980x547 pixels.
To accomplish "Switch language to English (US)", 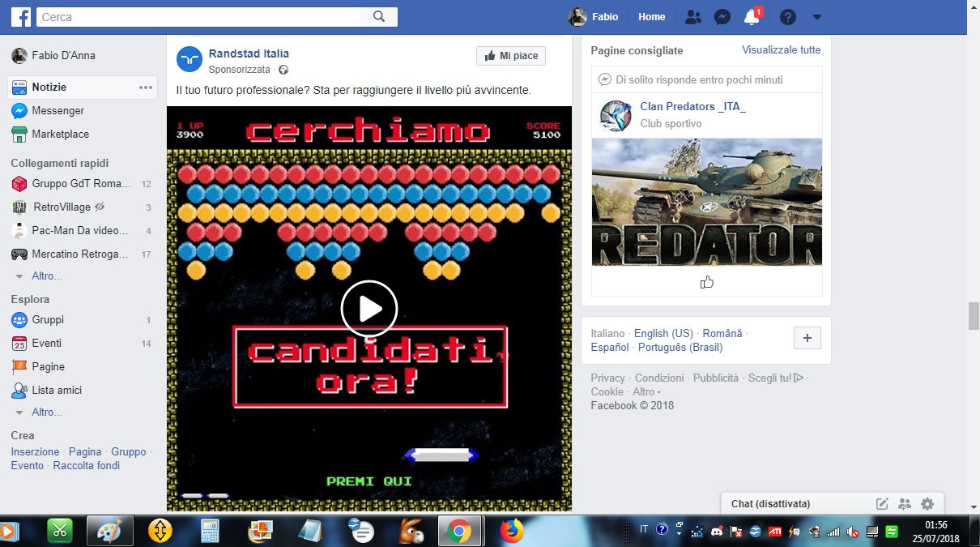I will [x=663, y=334].
